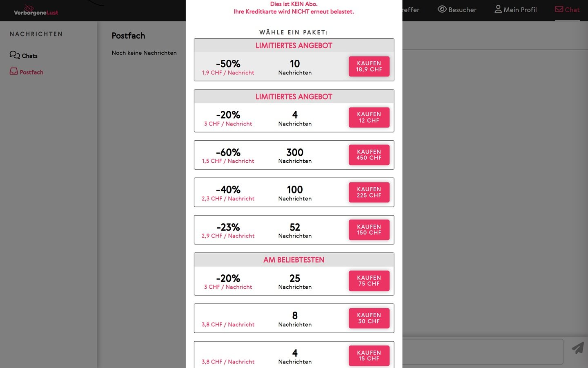Click the Chat envelope icon
Screen dimensions: 588x368
[559, 9]
